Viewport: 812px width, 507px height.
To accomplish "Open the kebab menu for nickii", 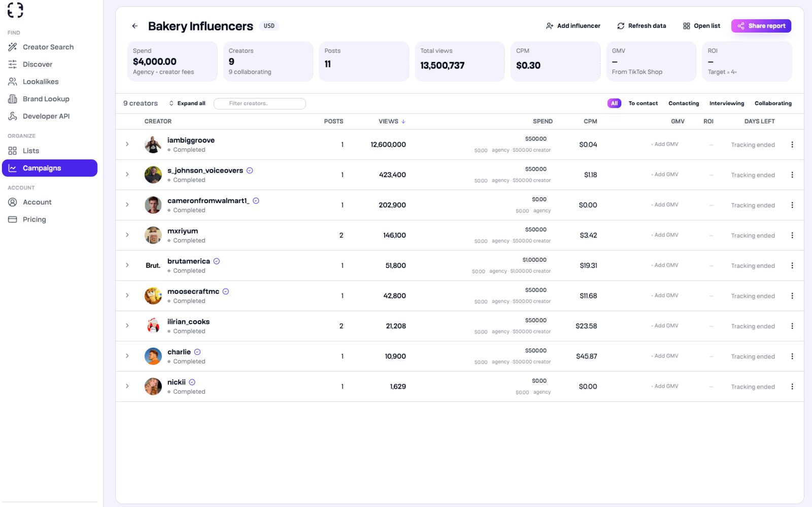I will click(792, 386).
